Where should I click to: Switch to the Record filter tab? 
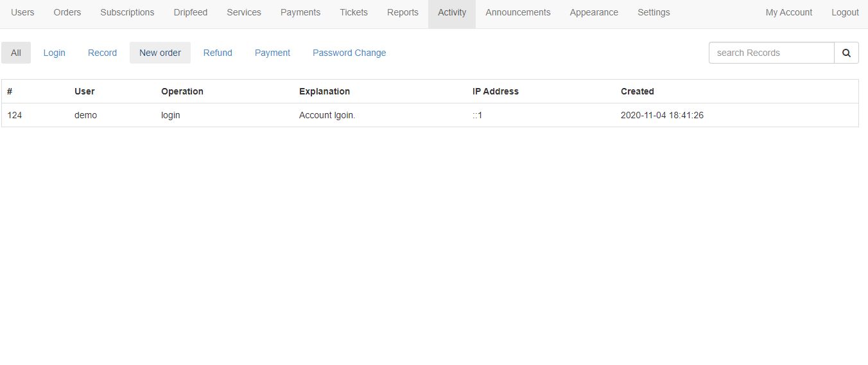click(x=102, y=53)
